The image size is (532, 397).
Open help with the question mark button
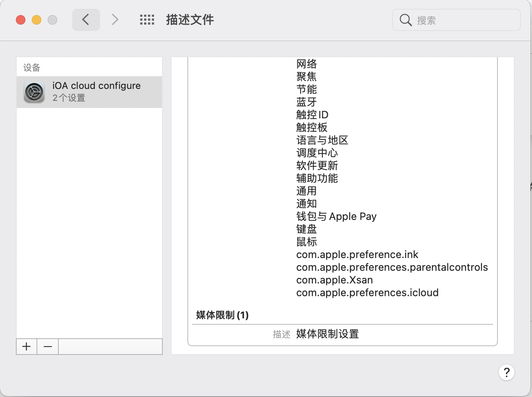pyautogui.click(x=506, y=372)
